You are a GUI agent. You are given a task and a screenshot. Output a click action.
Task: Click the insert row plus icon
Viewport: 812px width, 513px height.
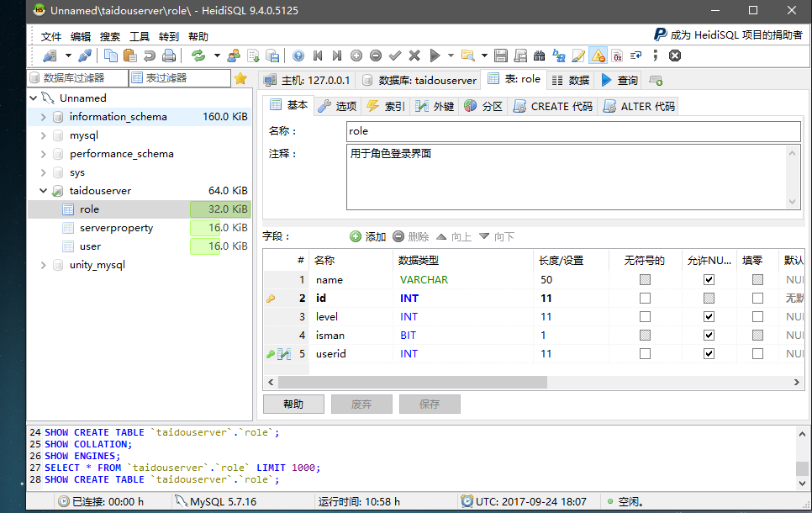(356, 56)
